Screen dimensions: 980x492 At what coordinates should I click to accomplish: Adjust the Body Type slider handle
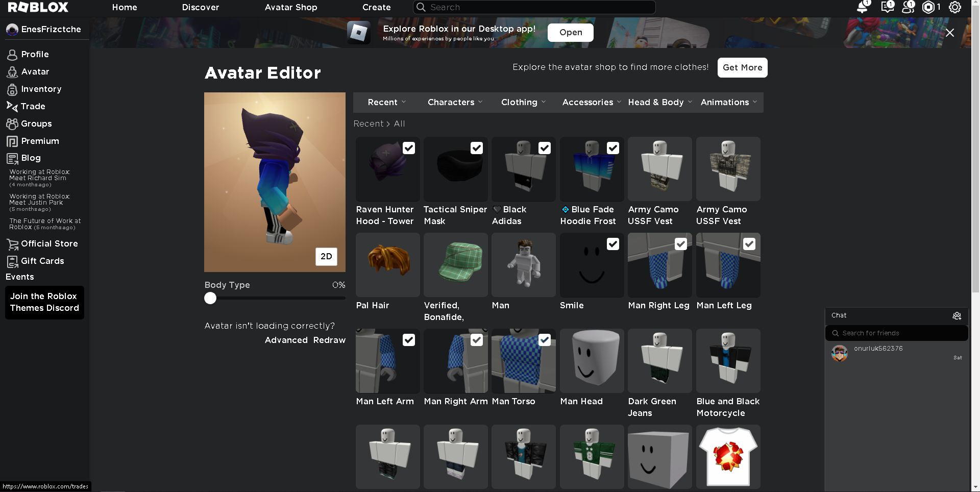pyautogui.click(x=210, y=299)
